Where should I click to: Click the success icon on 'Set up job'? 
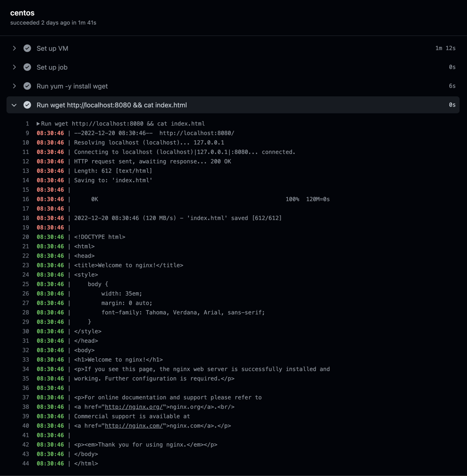tap(27, 67)
